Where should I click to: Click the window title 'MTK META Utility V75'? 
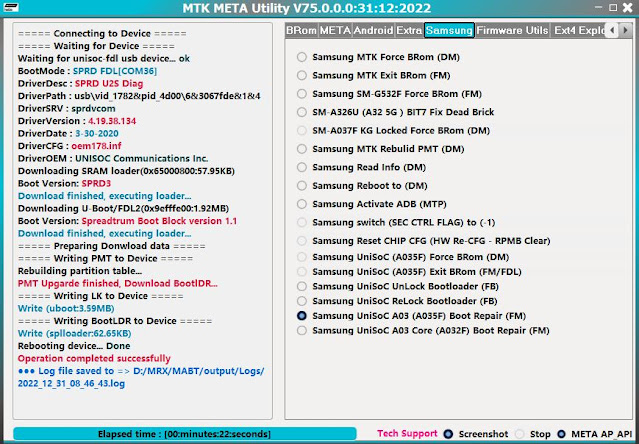pyautogui.click(x=306, y=8)
